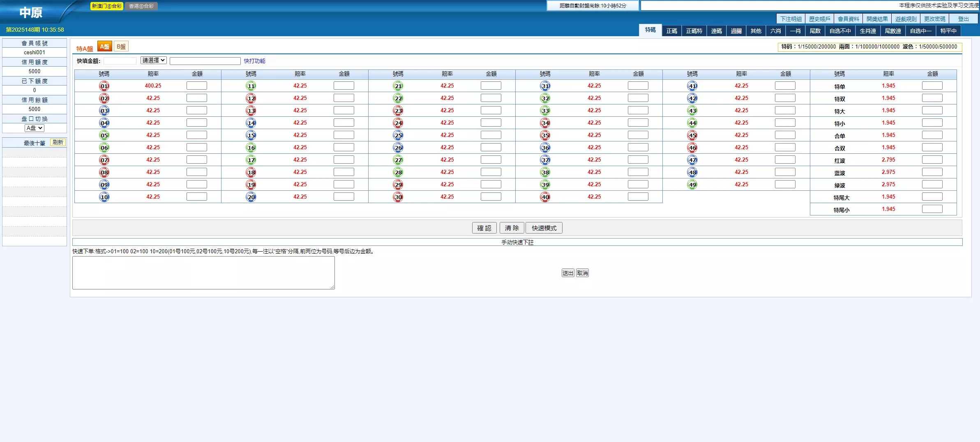
Task: Select the number 40 ball icon
Action: point(545,197)
